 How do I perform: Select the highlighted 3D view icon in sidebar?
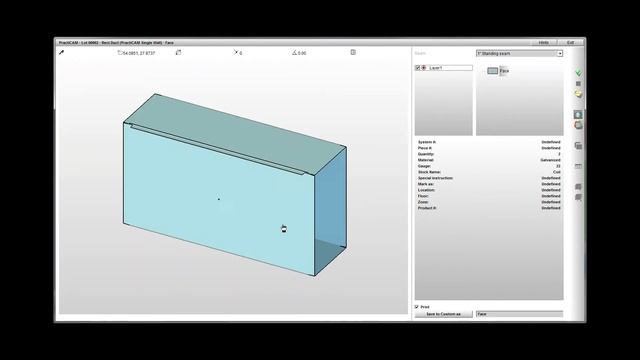(x=578, y=115)
